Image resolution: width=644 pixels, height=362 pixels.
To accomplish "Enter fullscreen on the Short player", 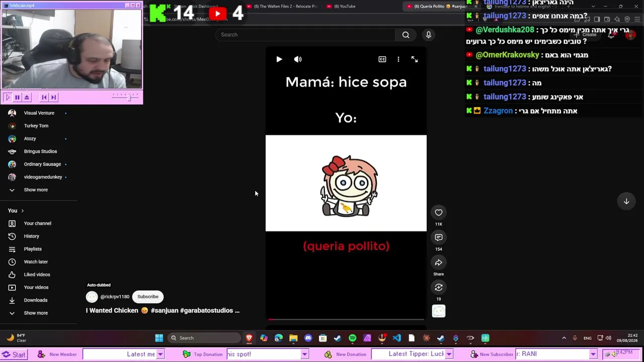I will (x=415, y=59).
